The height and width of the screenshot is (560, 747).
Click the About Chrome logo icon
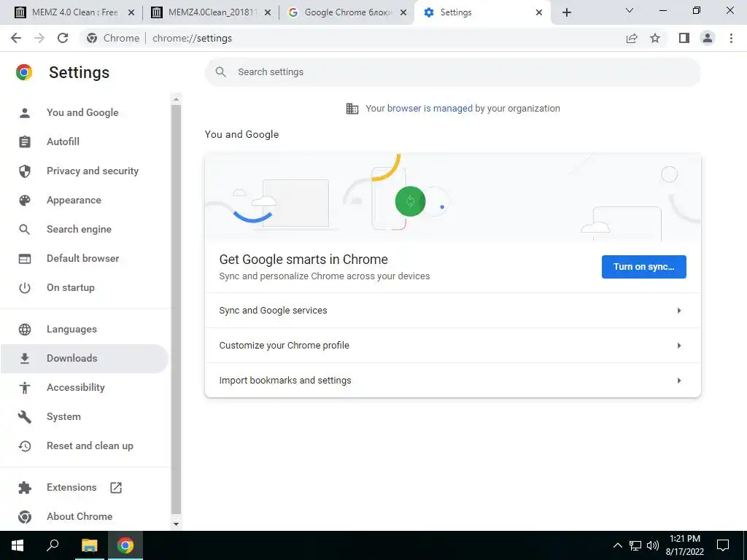pyautogui.click(x=25, y=517)
